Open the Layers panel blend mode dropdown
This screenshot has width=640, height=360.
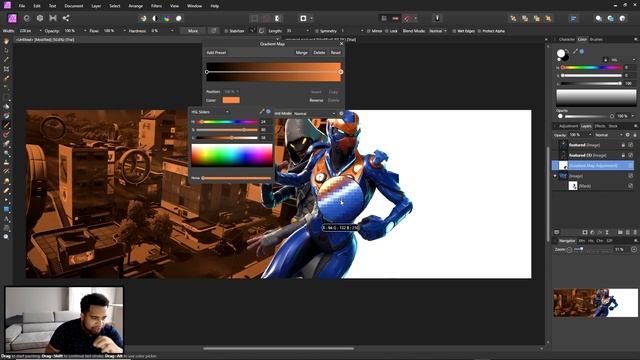(x=609, y=135)
